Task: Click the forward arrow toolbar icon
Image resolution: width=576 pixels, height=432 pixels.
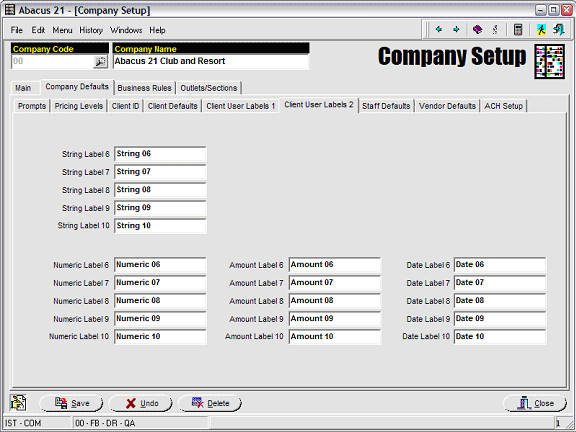Action: click(x=456, y=29)
